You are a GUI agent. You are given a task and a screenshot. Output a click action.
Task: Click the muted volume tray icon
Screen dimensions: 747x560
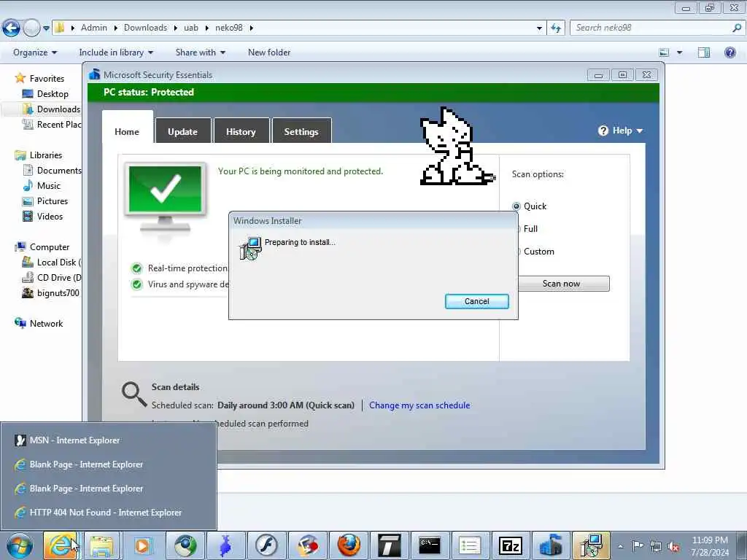(x=673, y=546)
